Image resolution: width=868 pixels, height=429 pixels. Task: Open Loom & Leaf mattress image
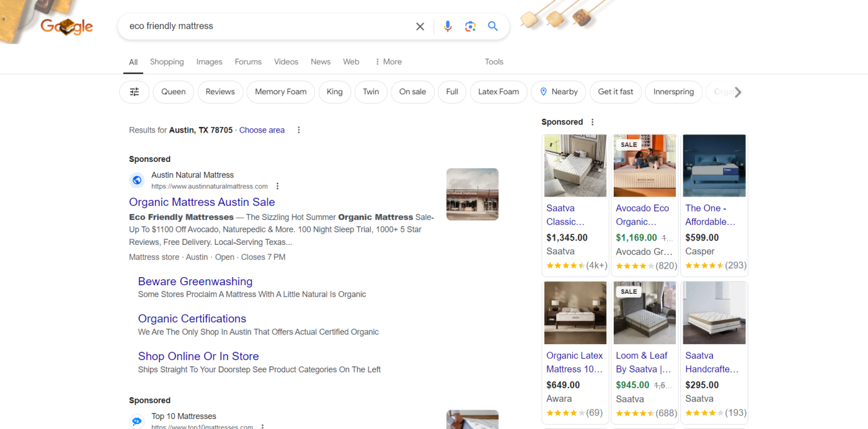pyautogui.click(x=645, y=313)
